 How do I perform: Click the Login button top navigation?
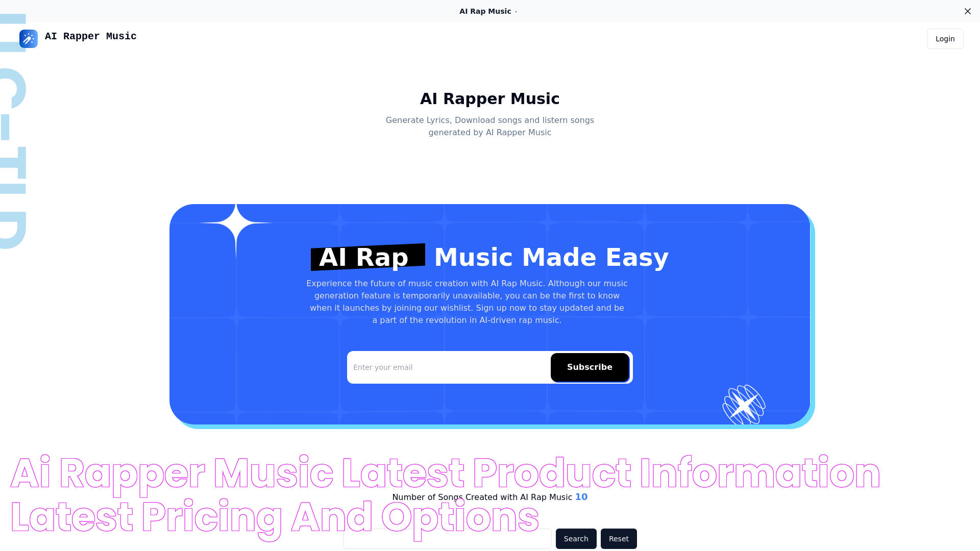pyautogui.click(x=945, y=38)
